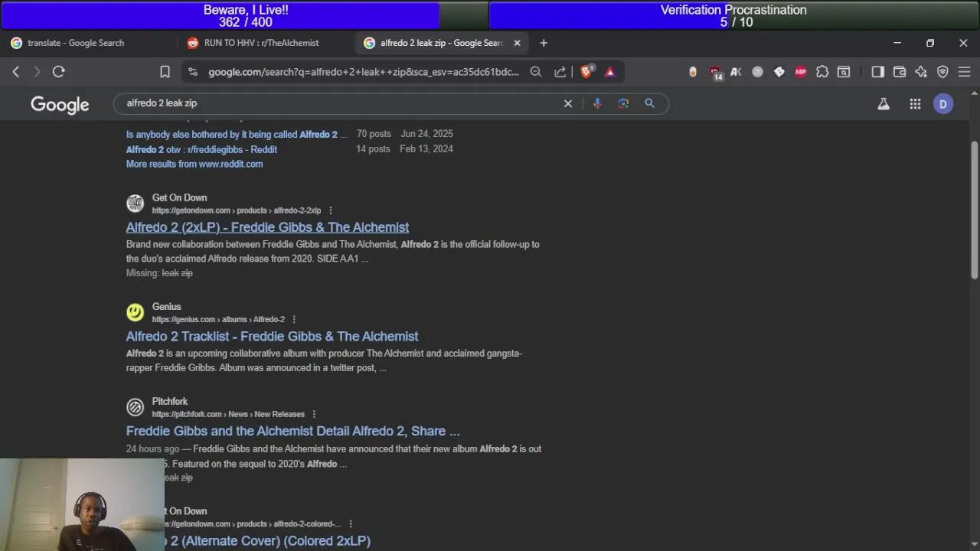
Task: Click the pitchfork.com News breadcrumb URL
Action: pos(228,415)
